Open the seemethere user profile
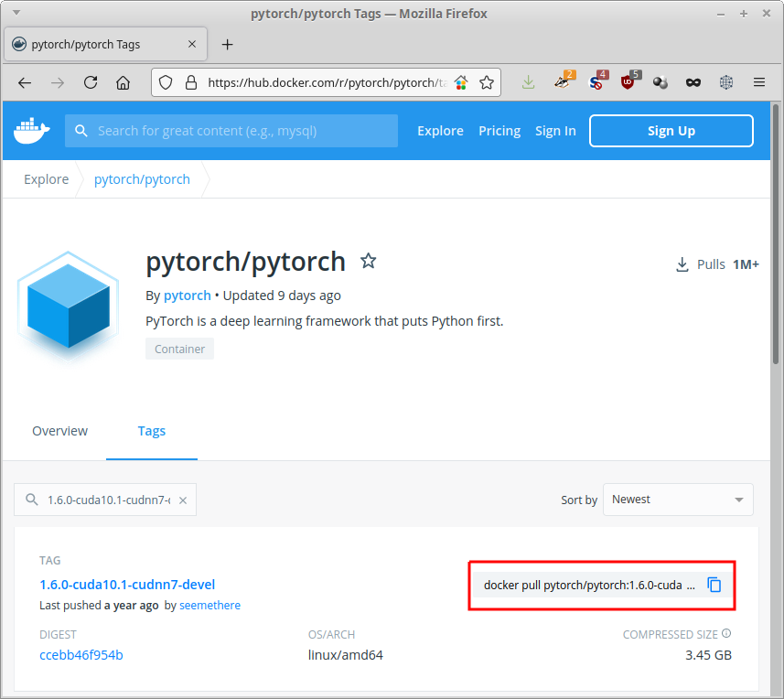Image resolution: width=784 pixels, height=699 pixels. coord(210,606)
